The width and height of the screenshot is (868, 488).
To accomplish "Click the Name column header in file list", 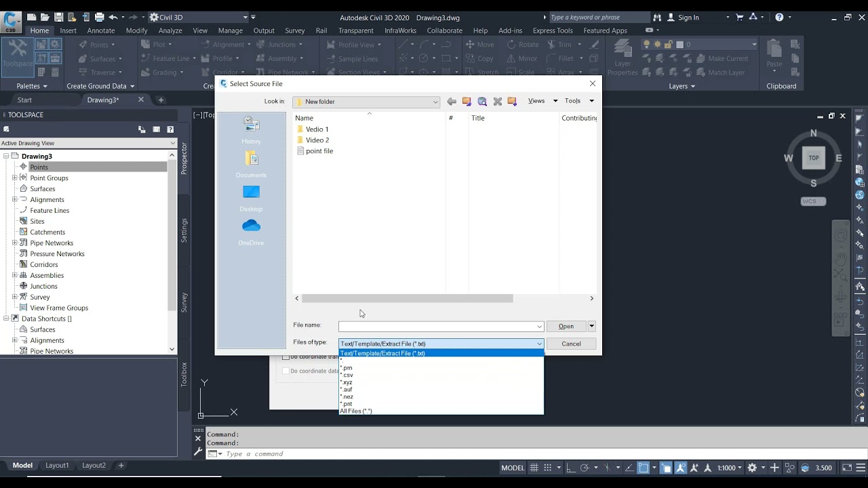I will pos(370,118).
